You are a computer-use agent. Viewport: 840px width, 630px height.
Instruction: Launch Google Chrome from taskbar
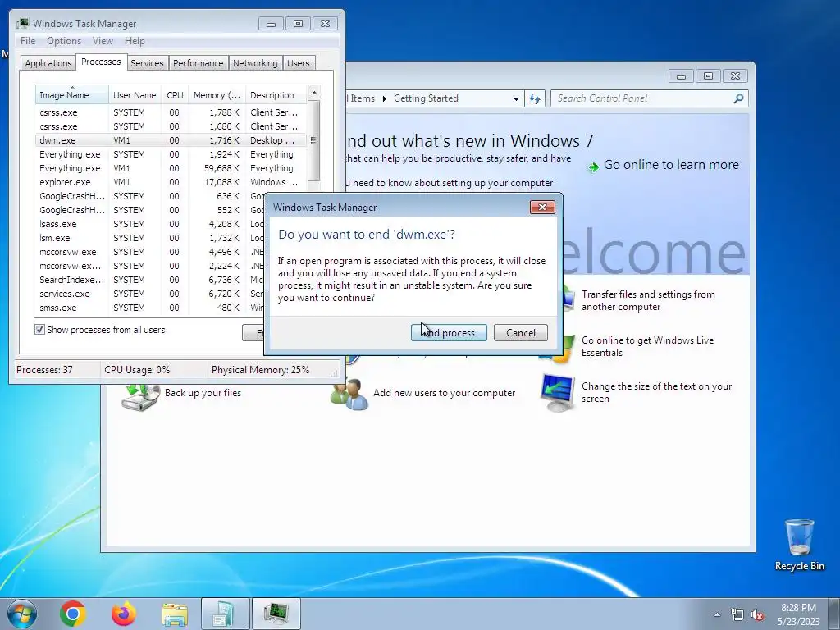[73, 614]
